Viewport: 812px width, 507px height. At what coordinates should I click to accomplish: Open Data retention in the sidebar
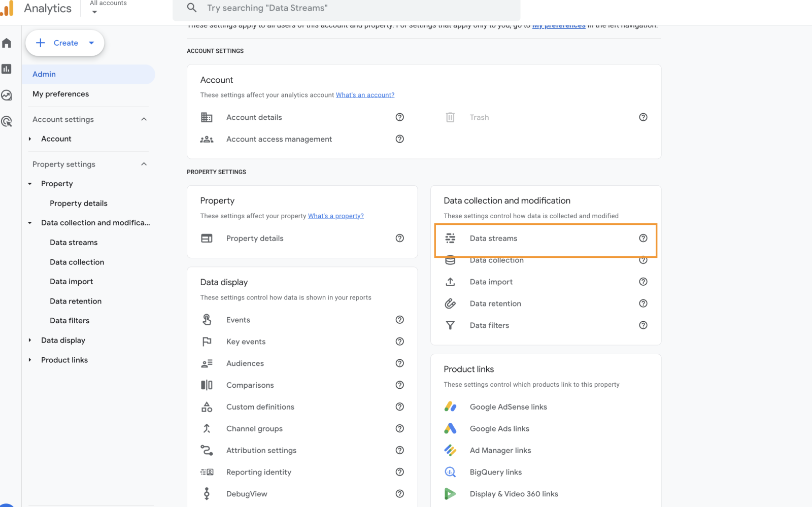(76, 301)
